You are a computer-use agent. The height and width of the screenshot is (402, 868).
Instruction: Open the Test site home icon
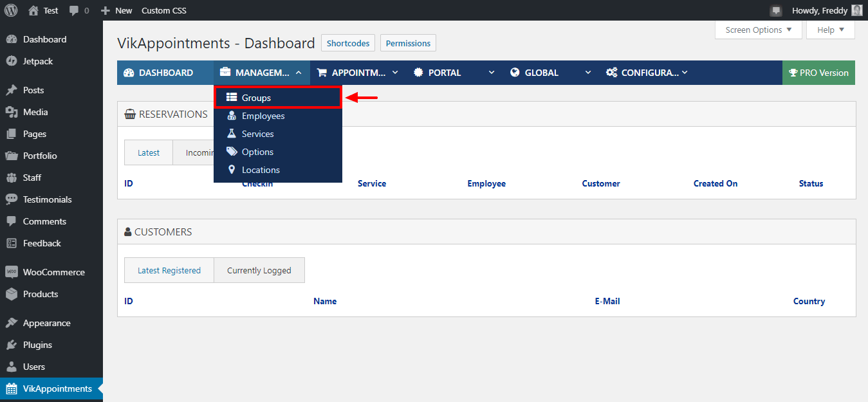click(x=33, y=10)
